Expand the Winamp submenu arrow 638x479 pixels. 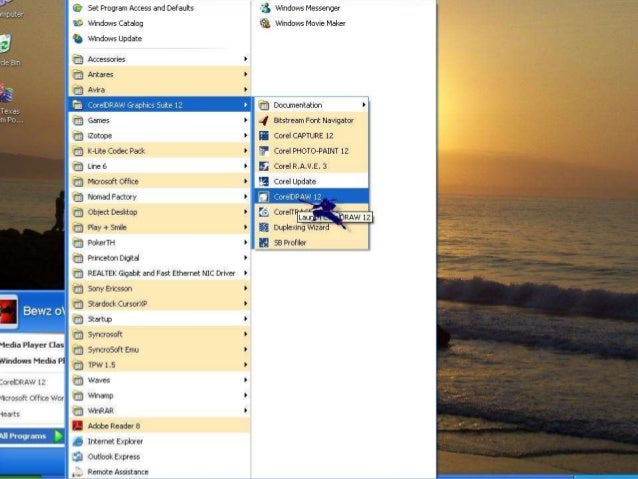[245, 395]
